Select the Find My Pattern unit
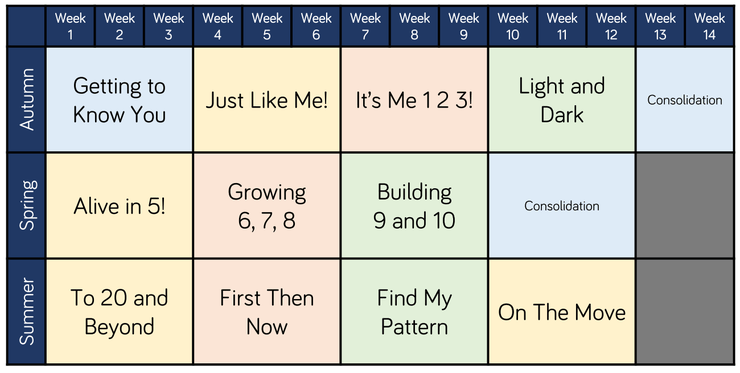 [x=414, y=312]
